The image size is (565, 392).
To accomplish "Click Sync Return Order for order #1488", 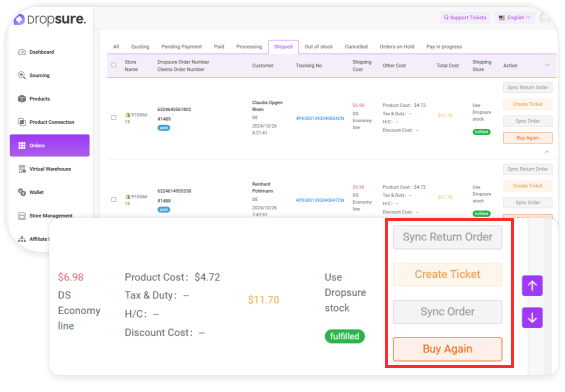I will point(528,169).
